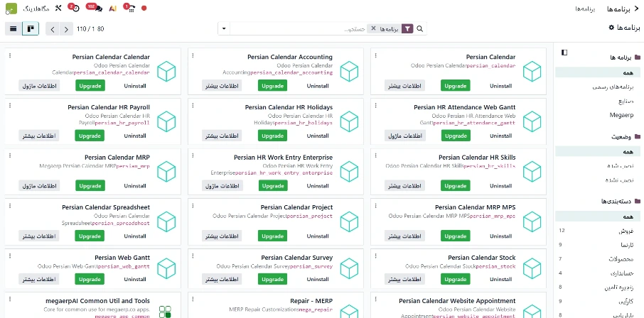Go to previous page of apps
Image resolution: width=644 pixels, height=318 pixels.
point(52,29)
